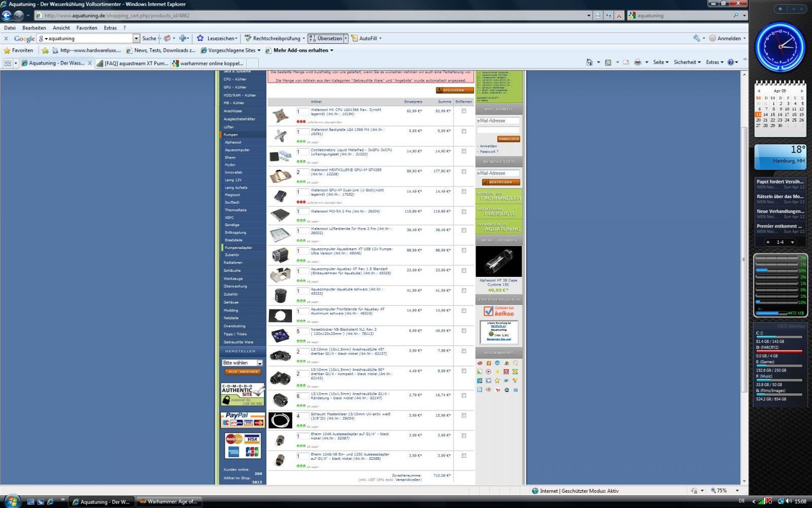812x508 pixels.
Task: Open the Favoriten menu in menu bar
Action: [87, 28]
